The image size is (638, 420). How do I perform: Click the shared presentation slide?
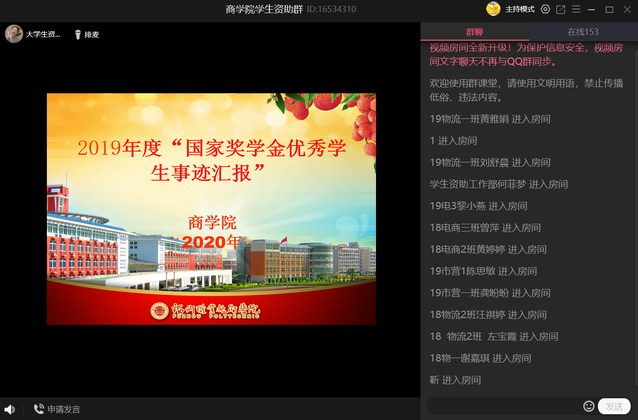coord(211,208)
